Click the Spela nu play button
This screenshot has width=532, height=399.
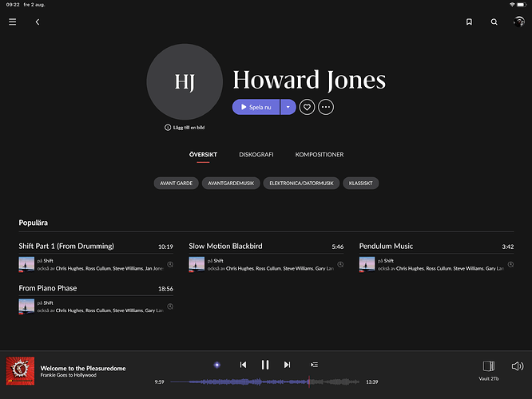pos(256,107)
